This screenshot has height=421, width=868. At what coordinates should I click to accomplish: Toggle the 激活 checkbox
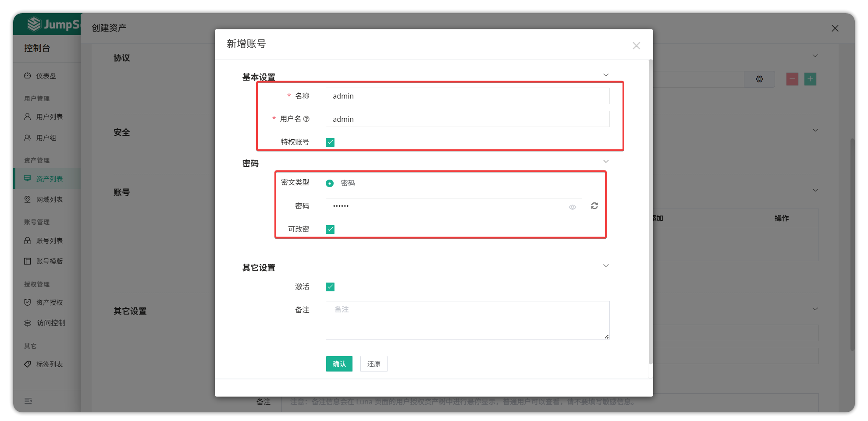[330, 287]
